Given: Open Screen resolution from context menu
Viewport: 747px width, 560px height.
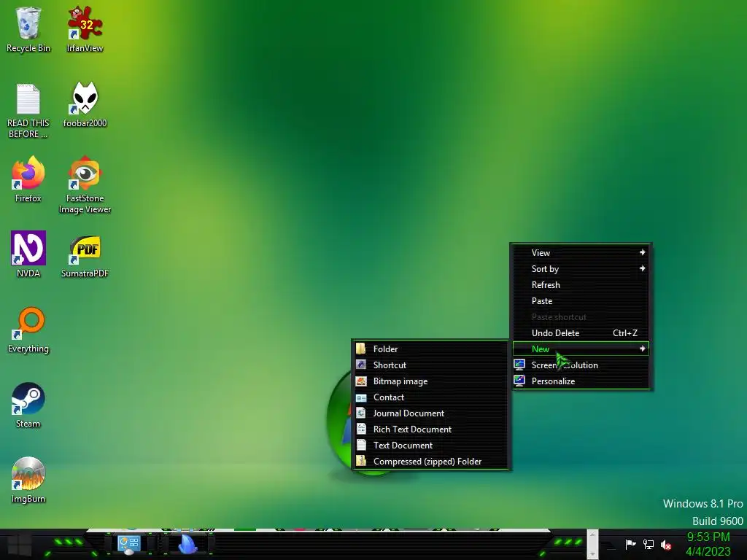Looking at the screenshot, I should pyautogui.click(x=581, y=365).
